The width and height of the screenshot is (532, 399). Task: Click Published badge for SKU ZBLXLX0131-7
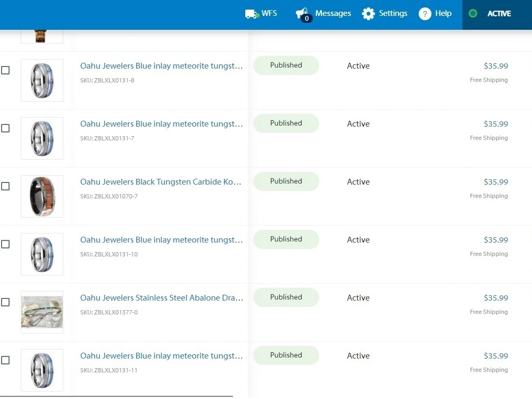point(286,123)
